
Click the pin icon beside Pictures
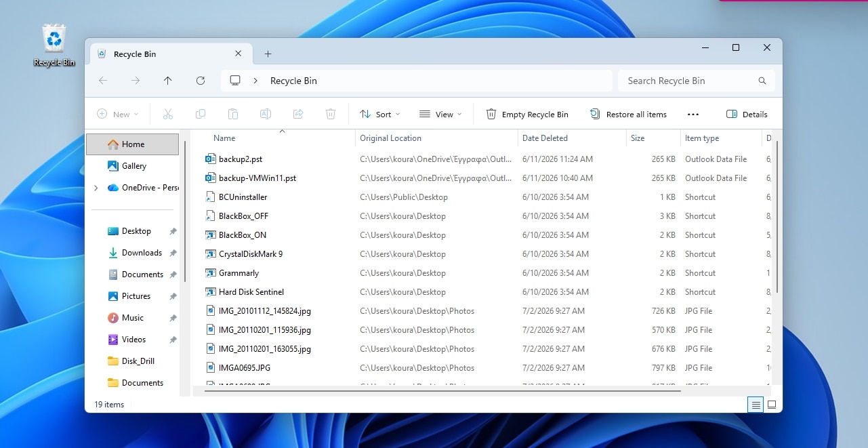tap(173, 296)
